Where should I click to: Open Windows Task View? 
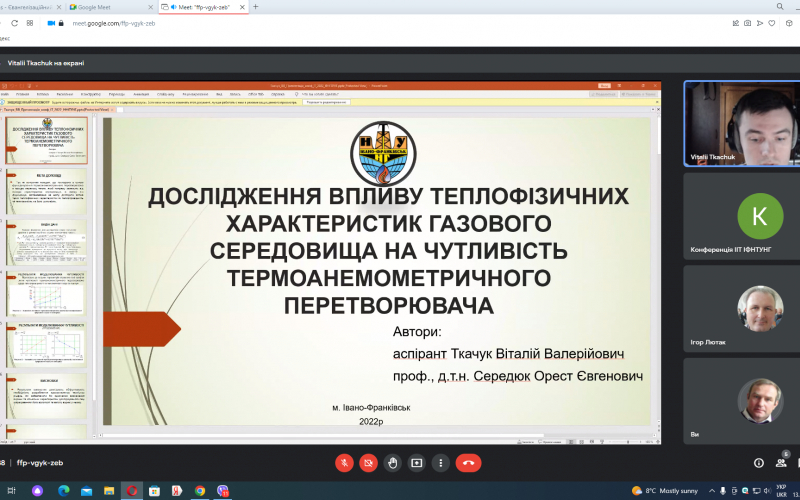tap(11, 491)
